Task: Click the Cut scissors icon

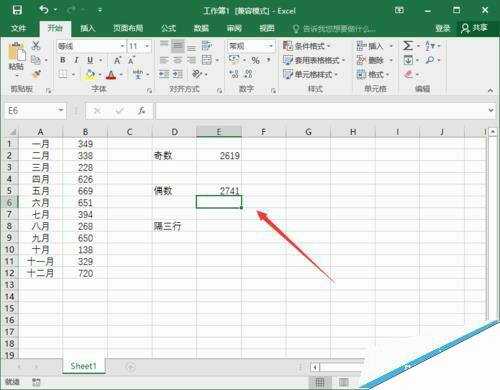Action: pos(36,46)
